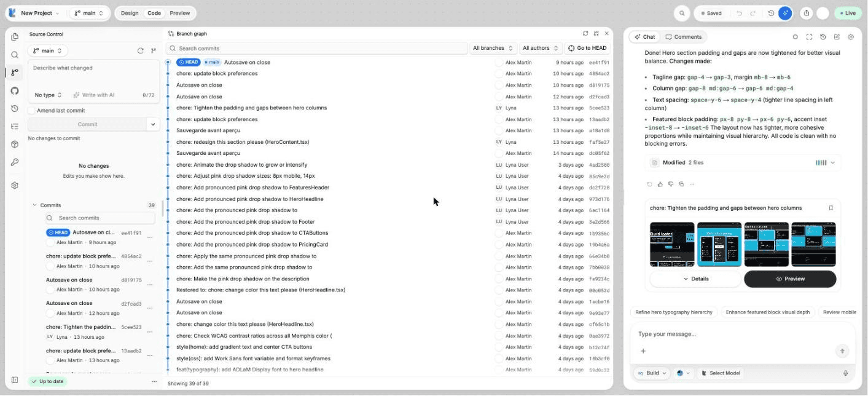Open the commit options arrow beside Commit
The height and width of the screenshot is (396, 868).
(x=153, y=124)
